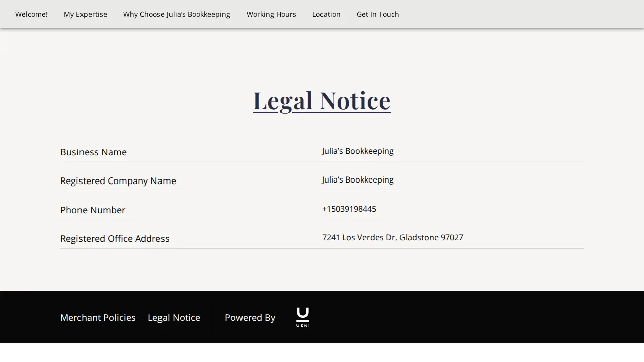Click the address 7241 Los Verdes Dr.
Screen dimensions: 644x362
pos(360,237)
